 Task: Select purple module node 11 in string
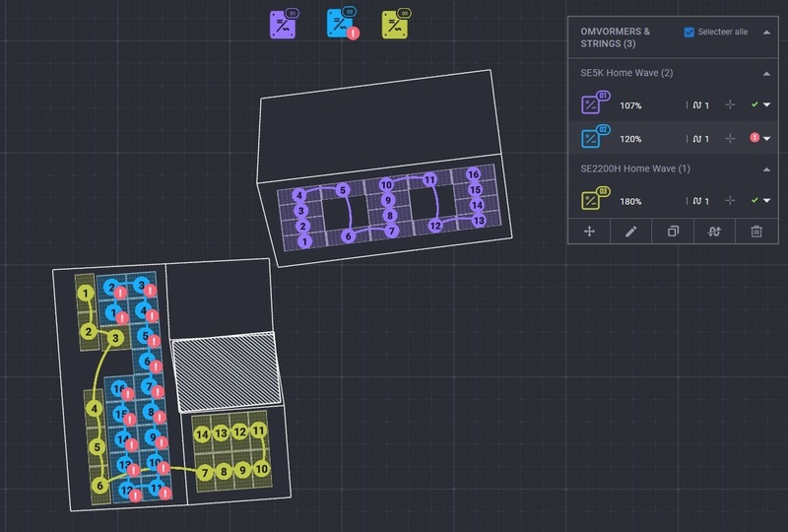coord(429,179)
